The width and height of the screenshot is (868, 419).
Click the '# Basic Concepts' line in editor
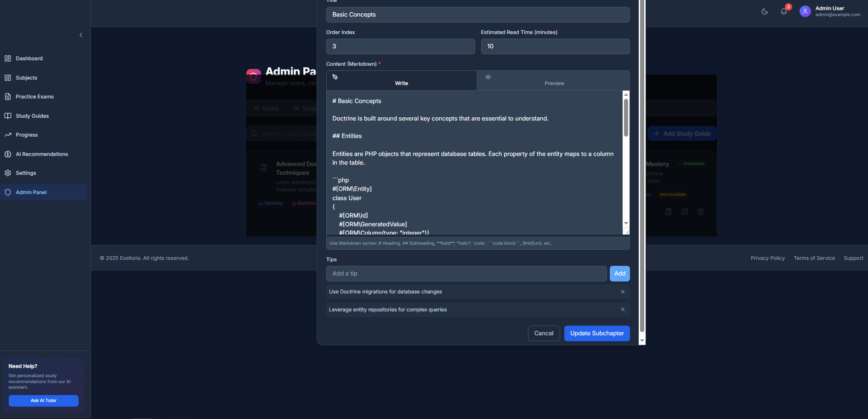(357, 101)
